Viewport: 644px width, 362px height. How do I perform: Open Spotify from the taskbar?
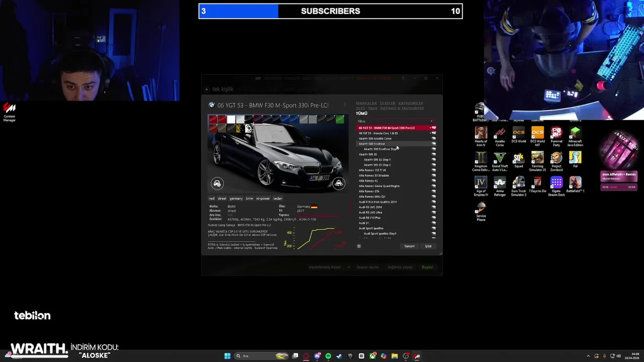(x=328, y=356)
